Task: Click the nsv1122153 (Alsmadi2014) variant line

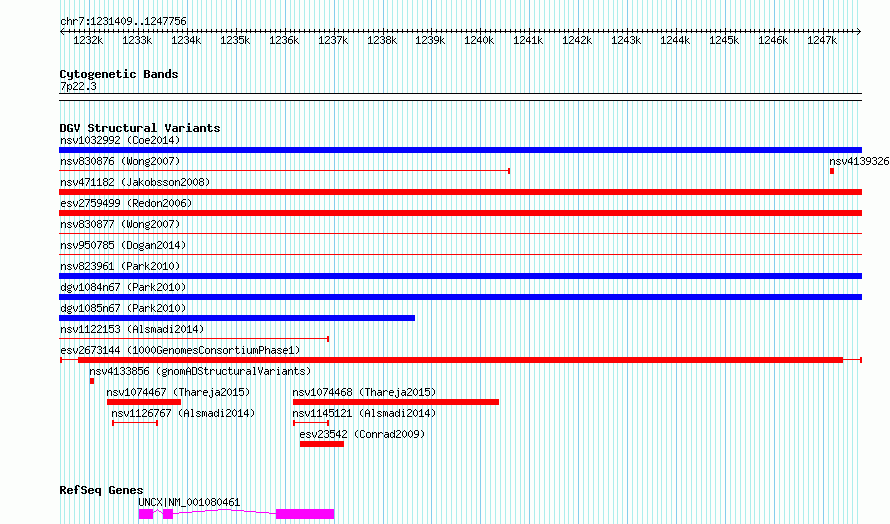Action: [x=194, y=339]
